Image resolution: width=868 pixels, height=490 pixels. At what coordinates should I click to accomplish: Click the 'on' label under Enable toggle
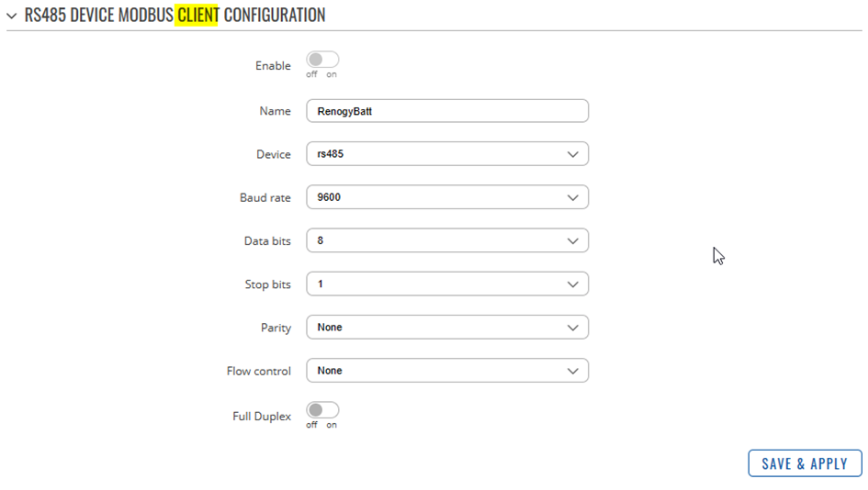pos(331,74)
